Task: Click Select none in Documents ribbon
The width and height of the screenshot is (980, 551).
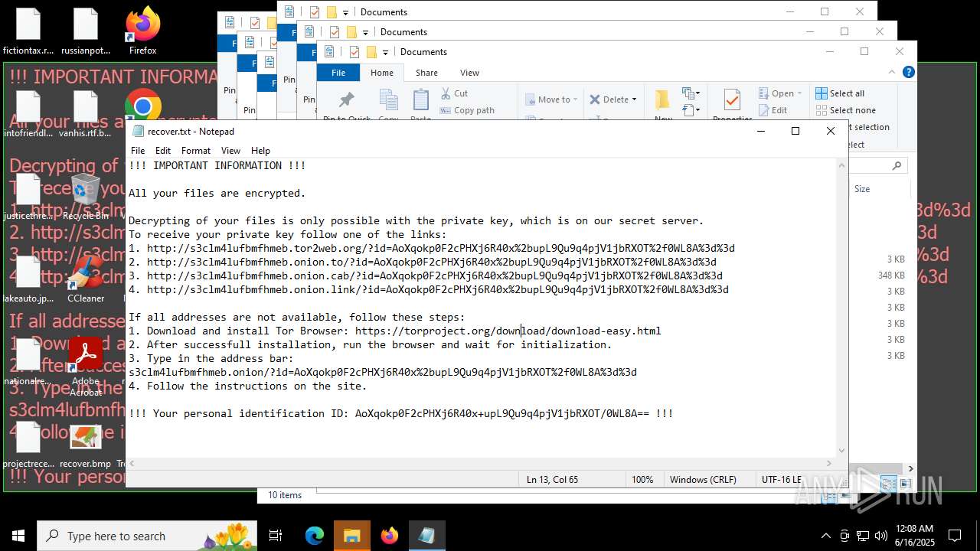Action: point(845,110)
